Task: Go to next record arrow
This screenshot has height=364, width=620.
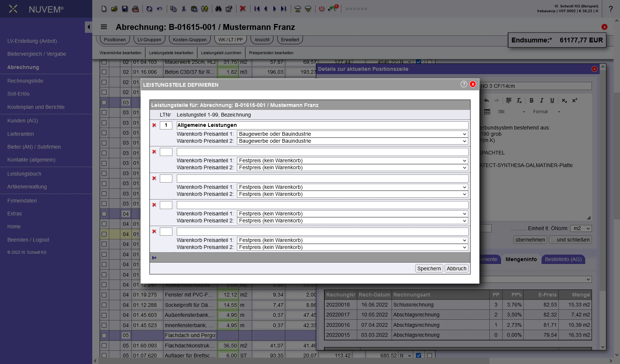Action: point(274,8)
